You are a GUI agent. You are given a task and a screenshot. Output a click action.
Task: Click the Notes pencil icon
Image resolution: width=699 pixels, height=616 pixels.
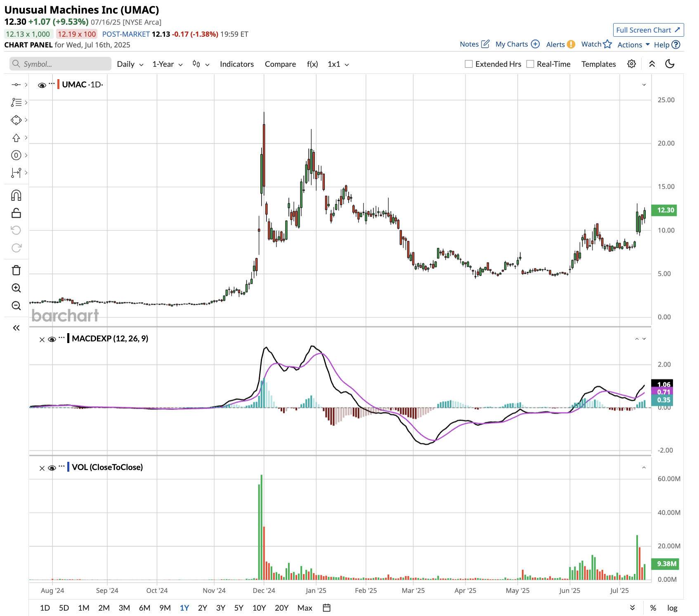click(x=485, y=44)
